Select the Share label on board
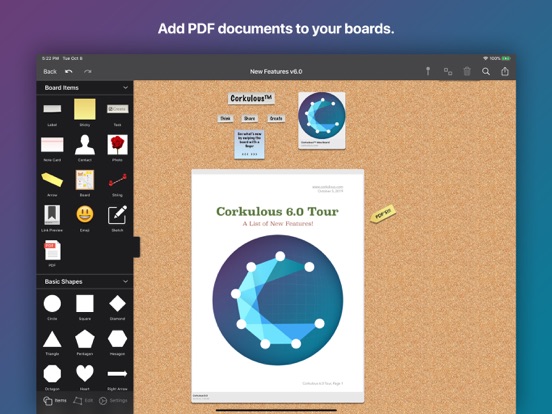This screenshot has height=414, width=552. (x=250, y=118)
